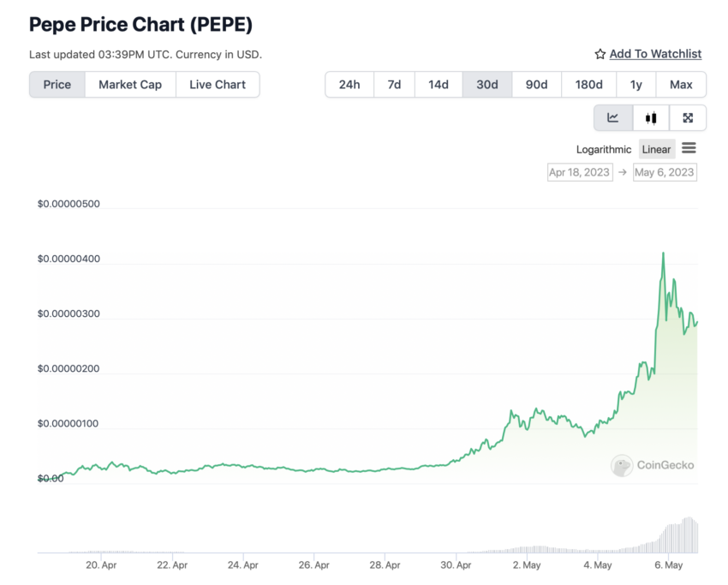
Task: Open the May 6, 2023 end date field
Action: click(x=665, y=172)
